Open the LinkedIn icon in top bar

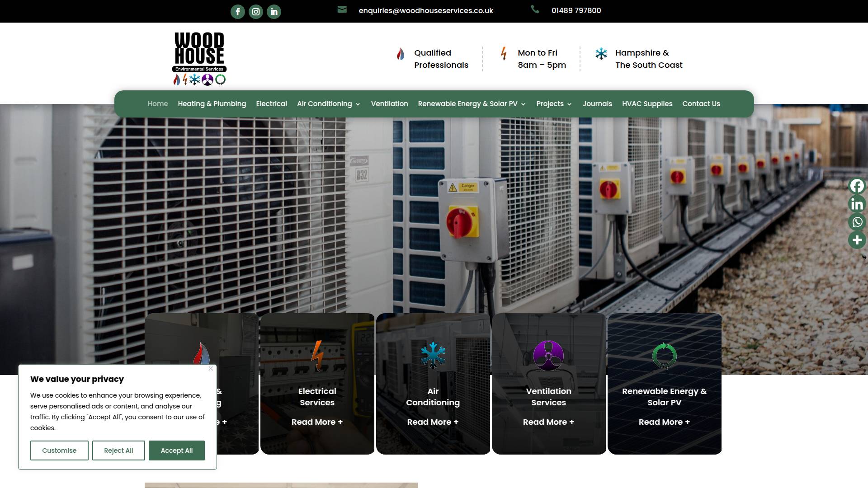point(274,12)
